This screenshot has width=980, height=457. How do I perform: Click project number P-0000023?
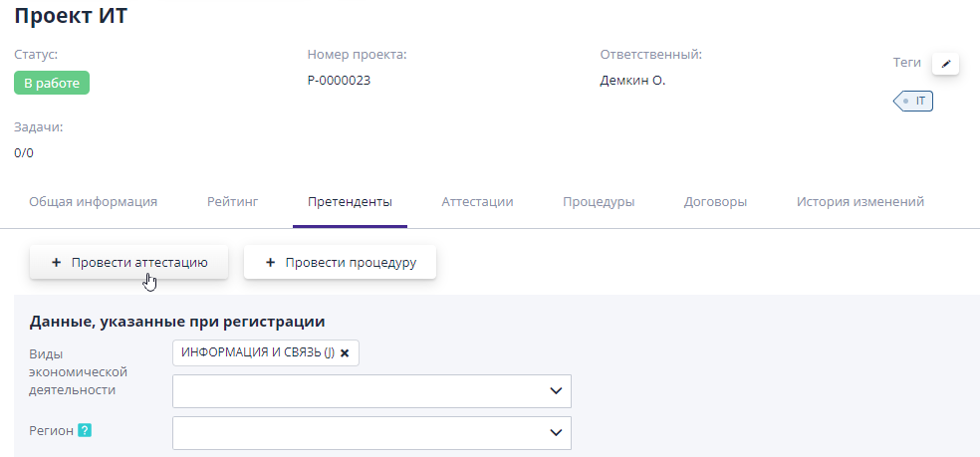pyautogui.click(x=339, y=80)
